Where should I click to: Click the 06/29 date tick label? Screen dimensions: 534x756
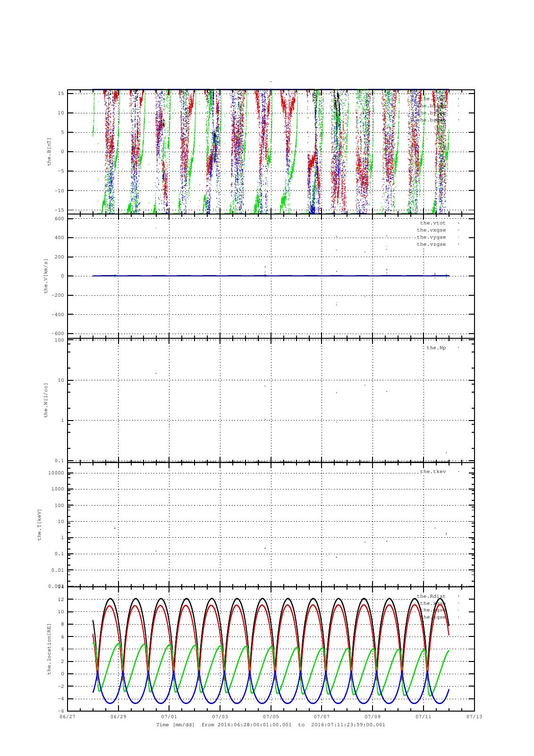(118, 716)
